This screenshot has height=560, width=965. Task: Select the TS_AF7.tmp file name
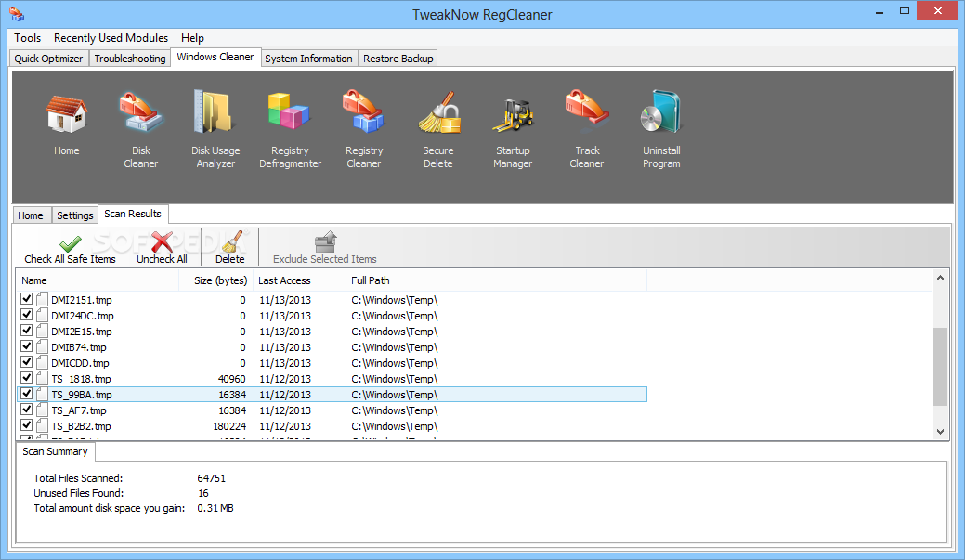pyautogui.click(x=79, y=410)
